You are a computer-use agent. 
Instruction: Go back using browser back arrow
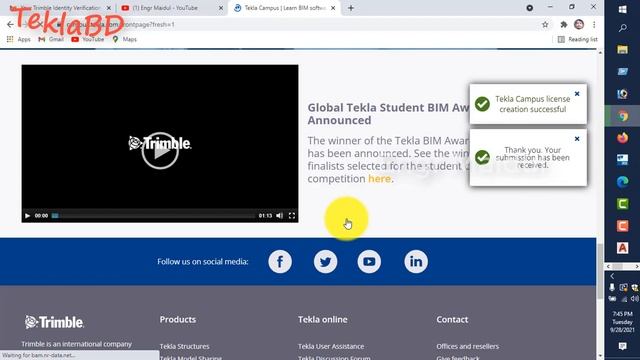point(10,24)
